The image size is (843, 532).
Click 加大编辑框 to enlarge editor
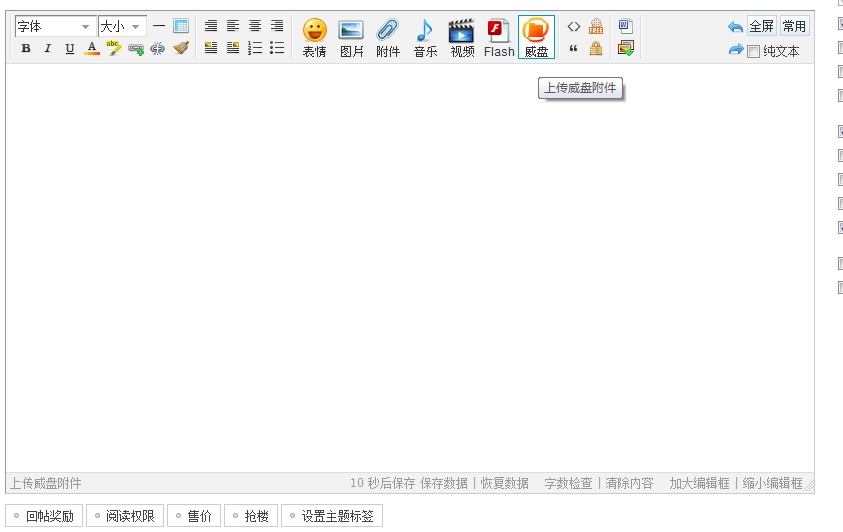click(x=699, y=483)
